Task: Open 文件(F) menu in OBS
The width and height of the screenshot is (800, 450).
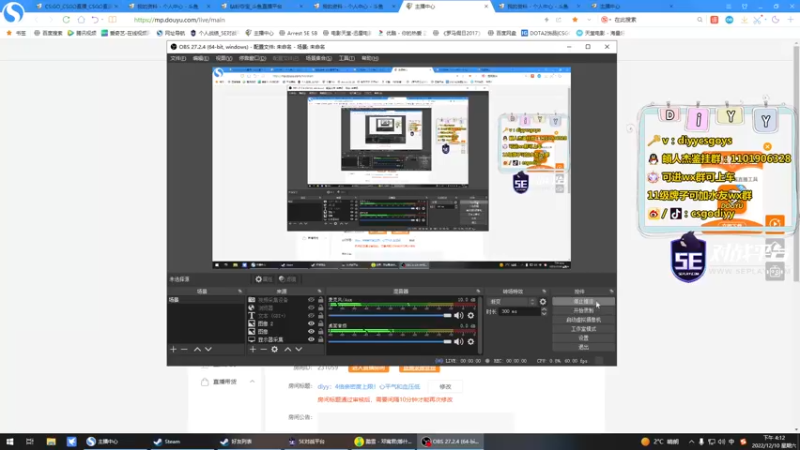Action: pos(178,58)
